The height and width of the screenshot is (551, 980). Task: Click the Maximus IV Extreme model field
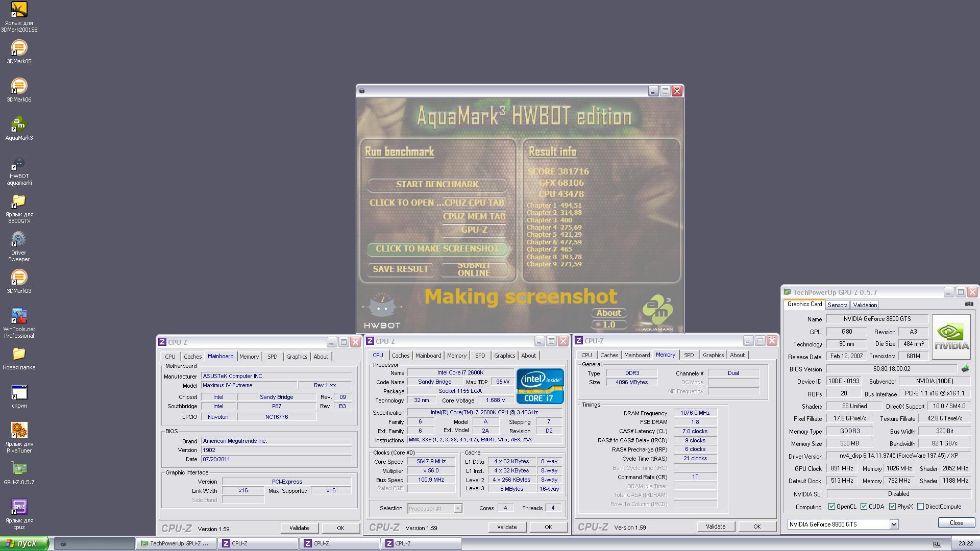(x=249, y=385)
